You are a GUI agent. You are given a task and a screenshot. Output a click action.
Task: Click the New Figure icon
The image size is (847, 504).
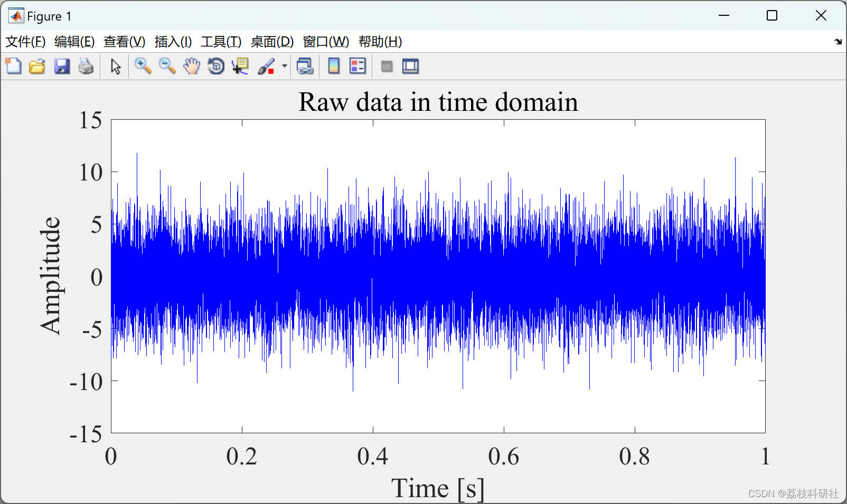[13, 66]
